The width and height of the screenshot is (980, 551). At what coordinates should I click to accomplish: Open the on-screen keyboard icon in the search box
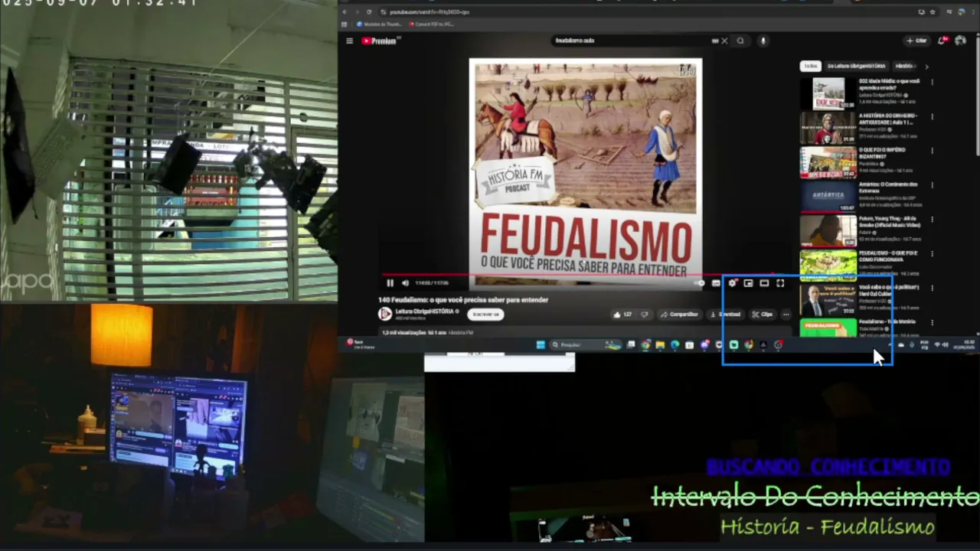(x=715, y=41)
